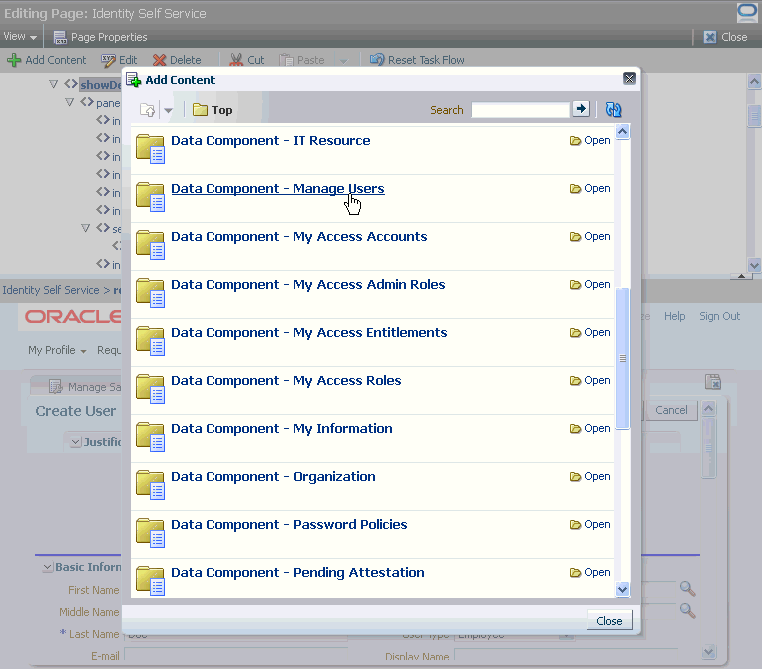Click the Add Content toolbar button
762x669 pixels.
point(47,60)
